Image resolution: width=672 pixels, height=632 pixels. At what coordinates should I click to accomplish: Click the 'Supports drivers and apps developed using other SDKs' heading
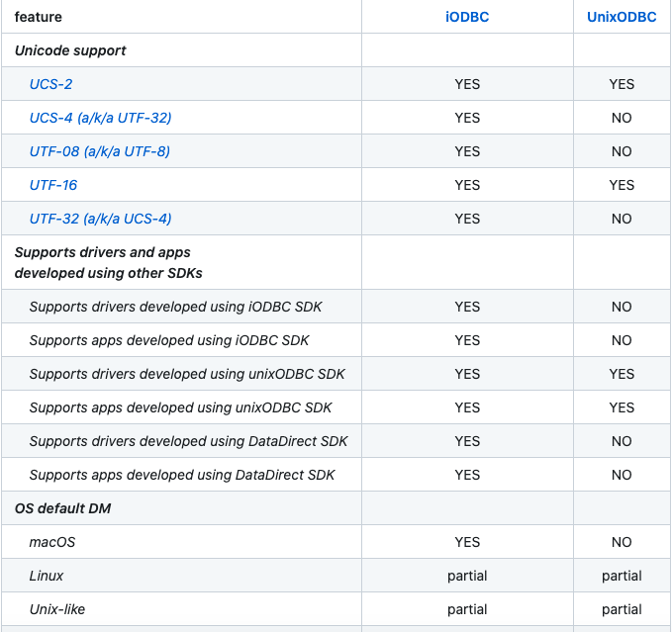coord(109,262)
